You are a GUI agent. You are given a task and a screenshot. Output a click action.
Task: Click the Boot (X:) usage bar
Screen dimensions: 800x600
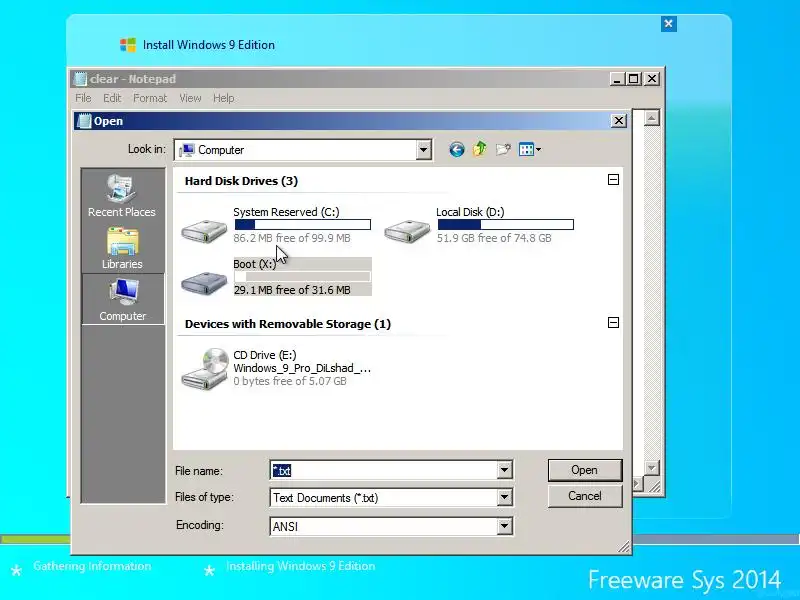pos(303,277)
